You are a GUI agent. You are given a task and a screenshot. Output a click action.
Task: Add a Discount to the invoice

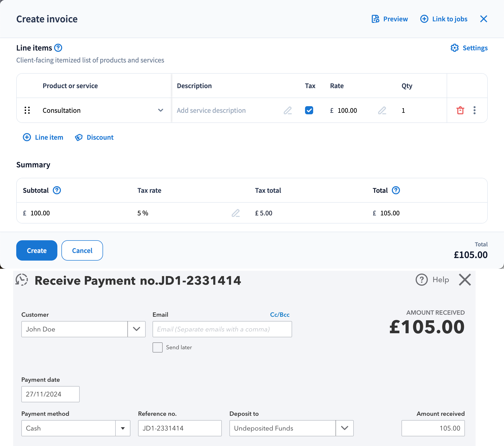[94, 137]
